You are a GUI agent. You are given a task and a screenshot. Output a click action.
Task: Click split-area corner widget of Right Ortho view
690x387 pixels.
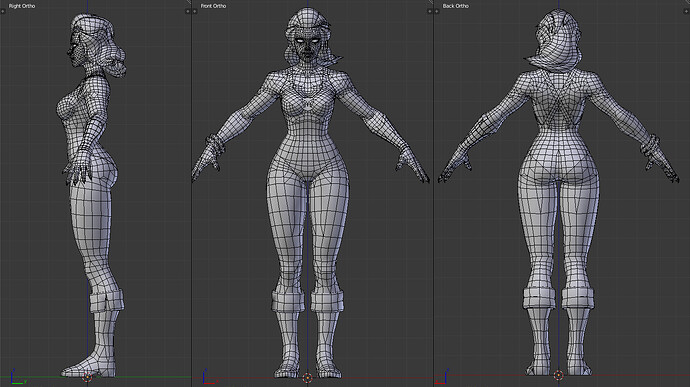click(188, 2)
